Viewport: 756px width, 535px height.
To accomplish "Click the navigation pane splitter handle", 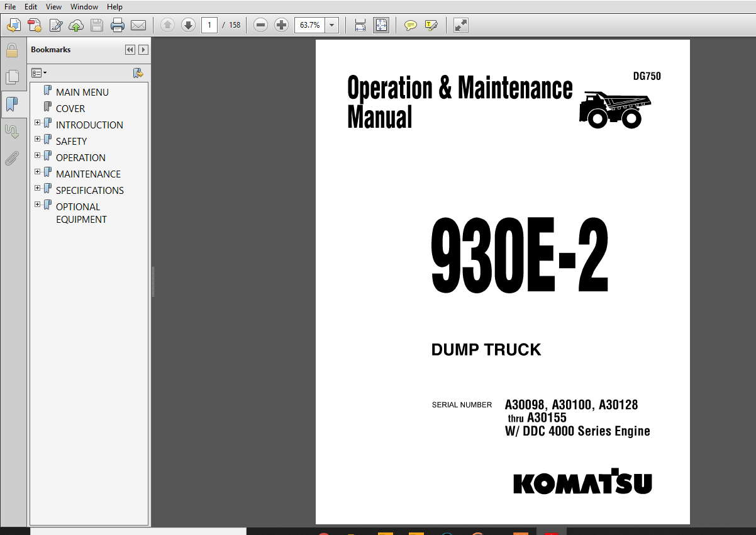I will pyautogui.click(x=153, y=281).
